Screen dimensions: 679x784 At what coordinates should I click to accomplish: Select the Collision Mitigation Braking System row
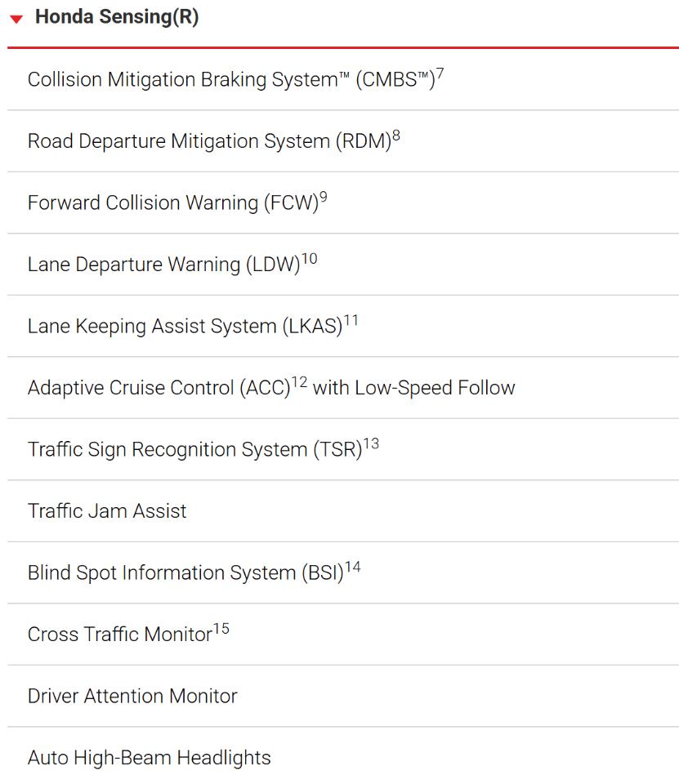pyautogui.click(x=343, y=79)
